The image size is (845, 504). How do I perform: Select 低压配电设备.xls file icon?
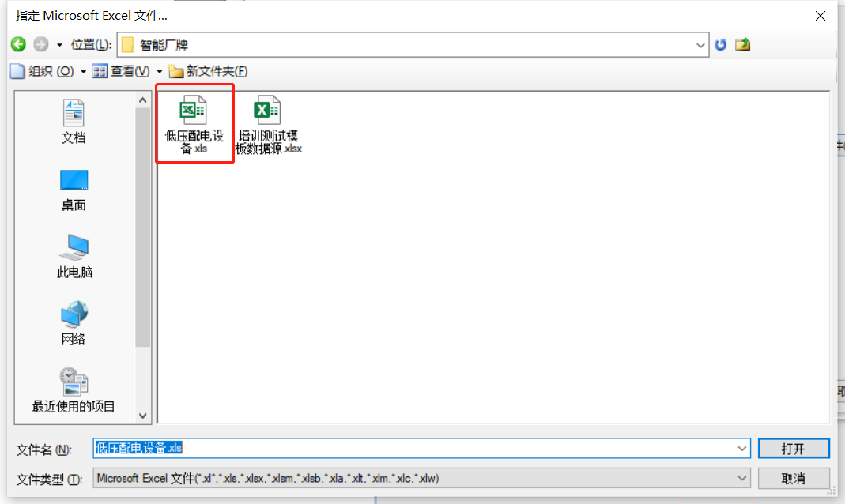[194, 111]
